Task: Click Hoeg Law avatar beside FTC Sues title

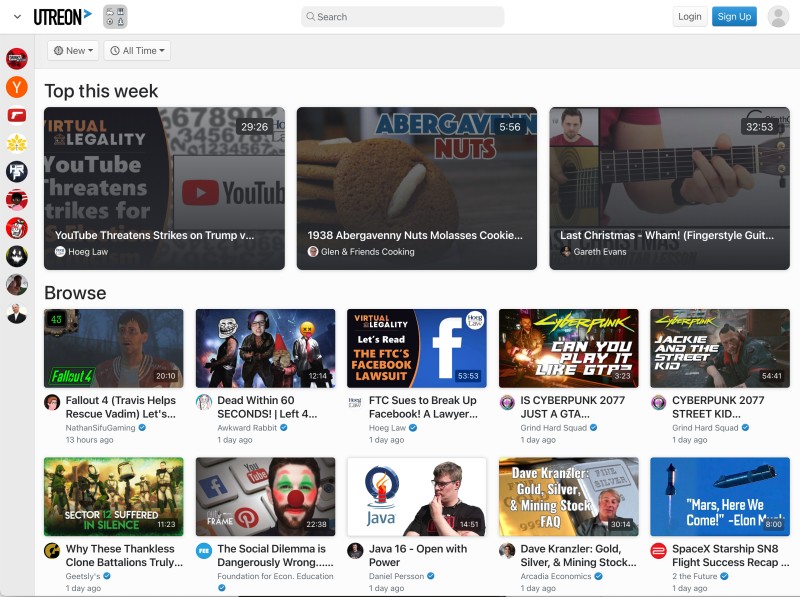Action: coord(355,402)
